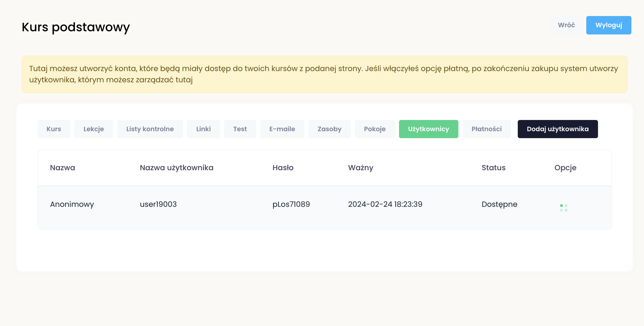
Task: Click the active Użytkownicy tab
Action: [x=428, y=129]
